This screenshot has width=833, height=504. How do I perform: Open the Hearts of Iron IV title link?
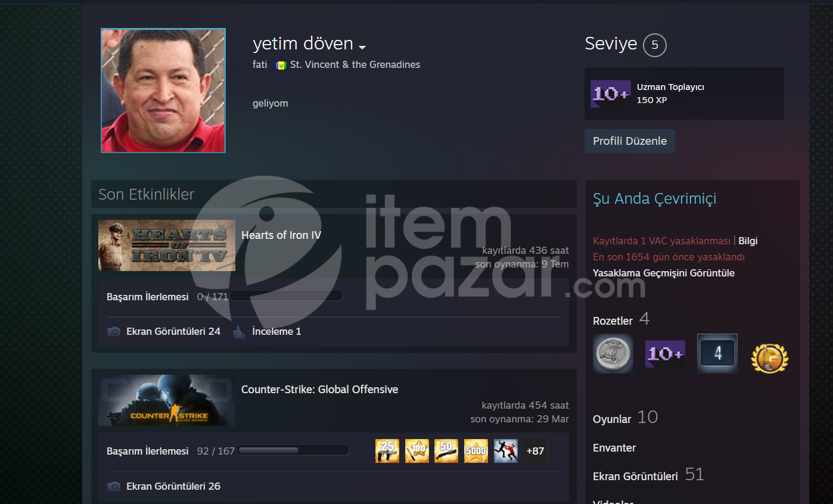click(281, 235)
